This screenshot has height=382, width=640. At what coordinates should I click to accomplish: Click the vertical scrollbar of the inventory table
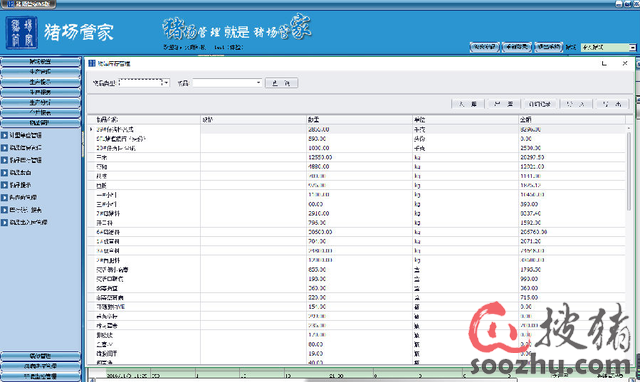pos(629,171)
